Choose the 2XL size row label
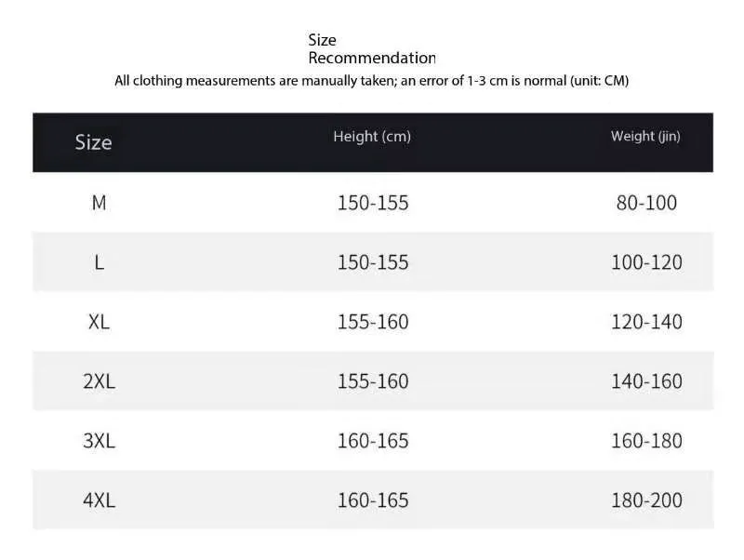The image size is (744, 560). (99, 381)
